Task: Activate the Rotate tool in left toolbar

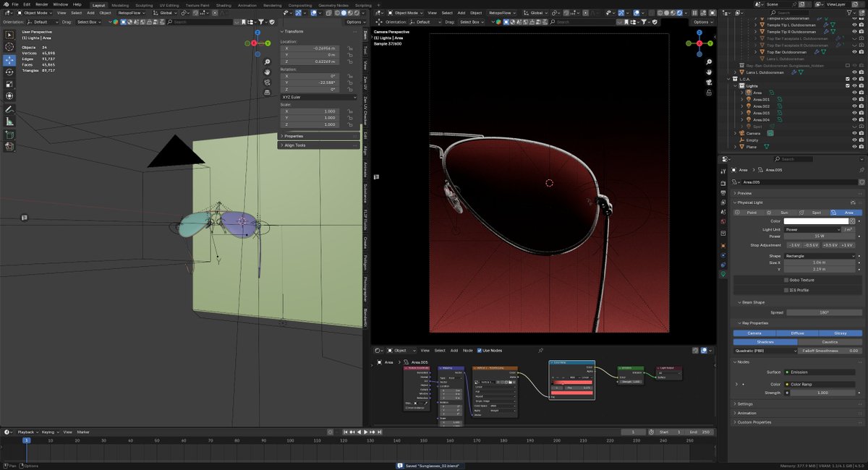Action: pyautogui.click(x=9, y=72)
